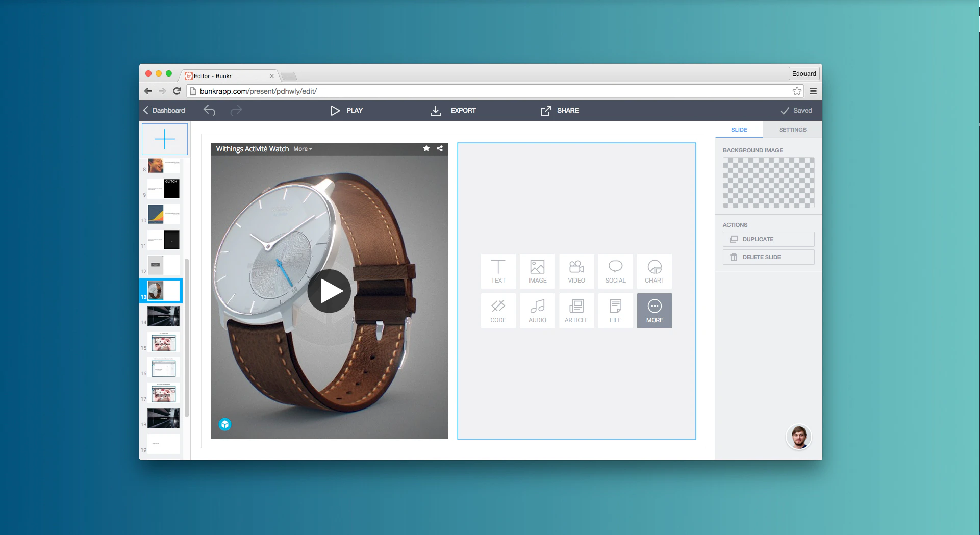Share the presentation
Image resolution: width=980 pixels, height=535 pixels.
pyautogui.click(x=560, y=110)
